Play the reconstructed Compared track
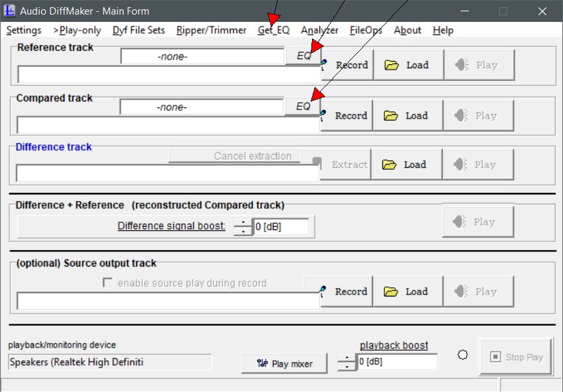The width and height of the screenshot is (563, 392). (478, 222)
